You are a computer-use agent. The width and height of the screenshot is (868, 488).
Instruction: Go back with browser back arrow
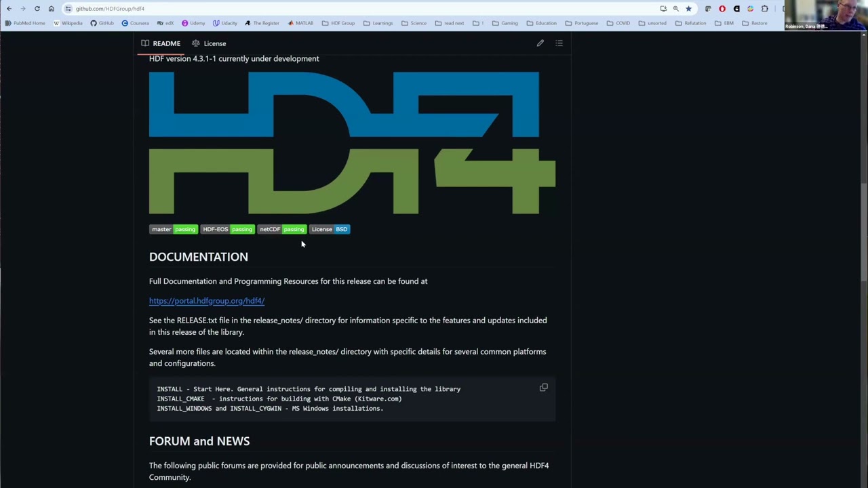[x=9, y=9]
